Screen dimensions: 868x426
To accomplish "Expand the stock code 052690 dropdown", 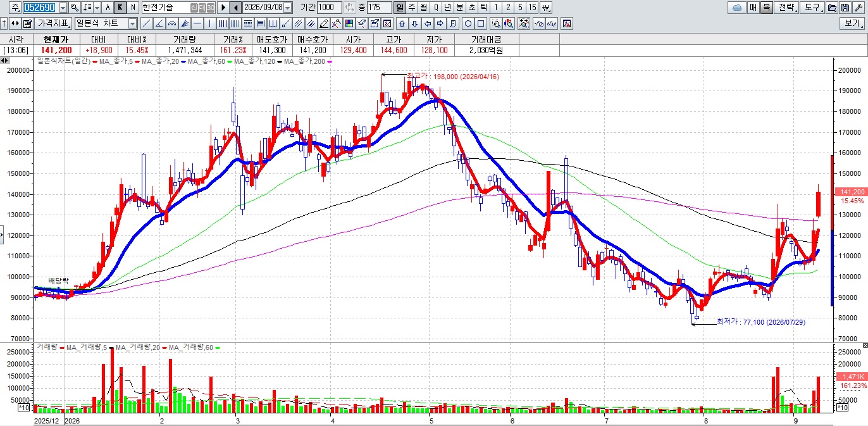I will click(63, 8).
